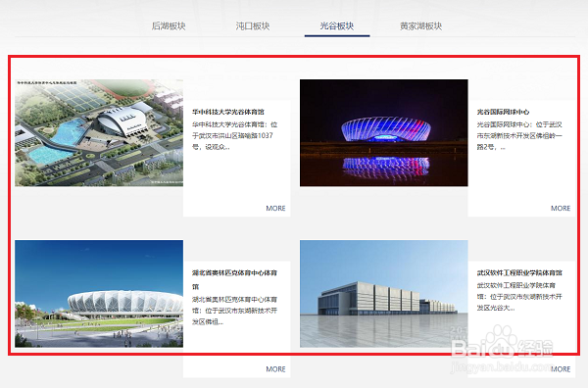588x388 pixels.
Task: Click MORE under 光谷国际网球中心
Action: pos(561,208)
